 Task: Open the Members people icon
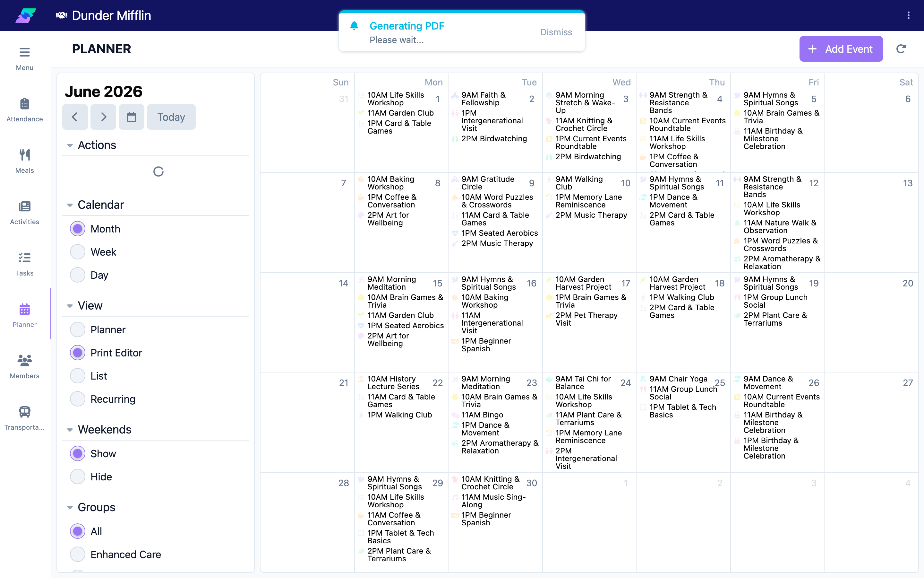[24, 360]
